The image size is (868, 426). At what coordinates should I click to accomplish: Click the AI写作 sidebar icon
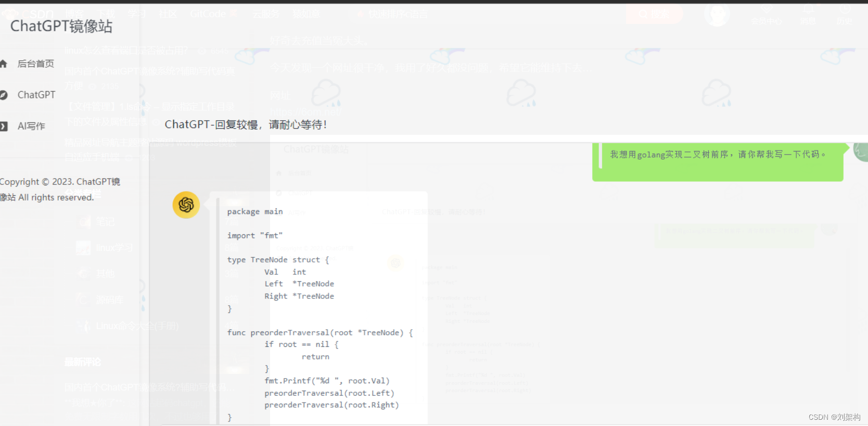[x=4, y=126]
